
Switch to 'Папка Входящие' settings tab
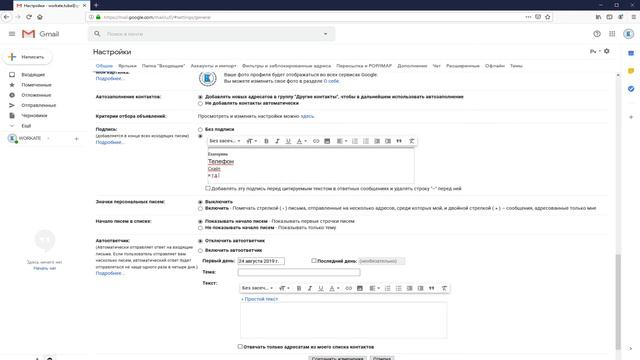[x=163, y=66]
